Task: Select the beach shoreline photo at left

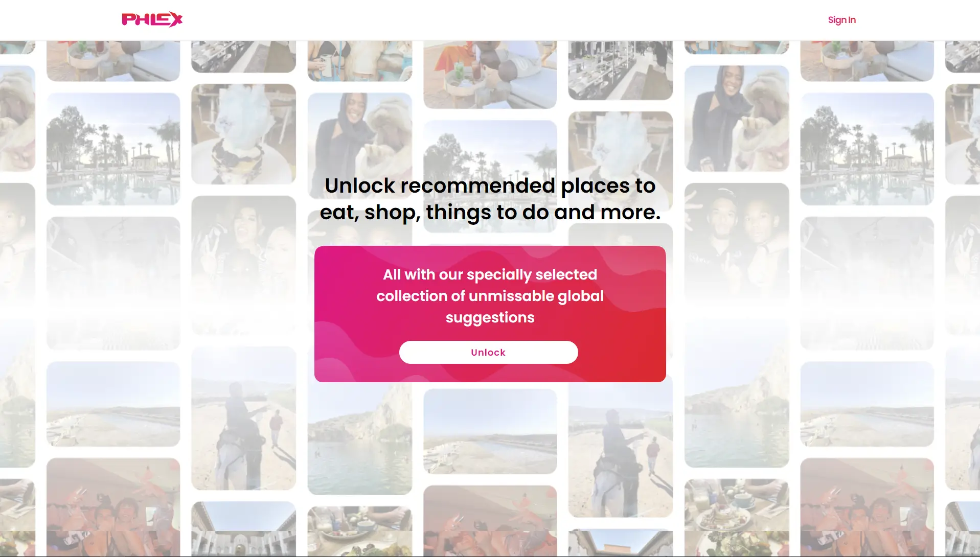Action: point(113,404)
